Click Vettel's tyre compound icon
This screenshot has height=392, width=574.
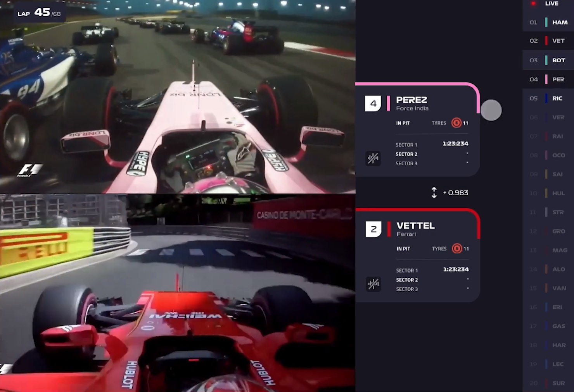click(457, 249)
